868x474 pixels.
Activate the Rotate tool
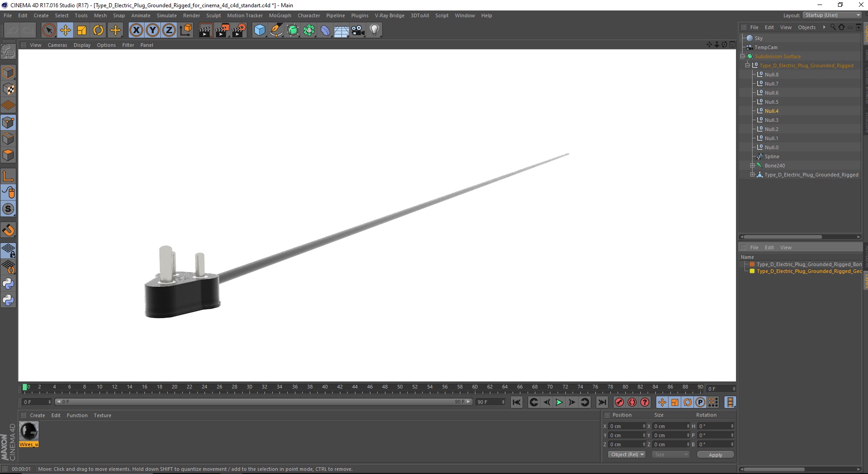click(98, 30)
